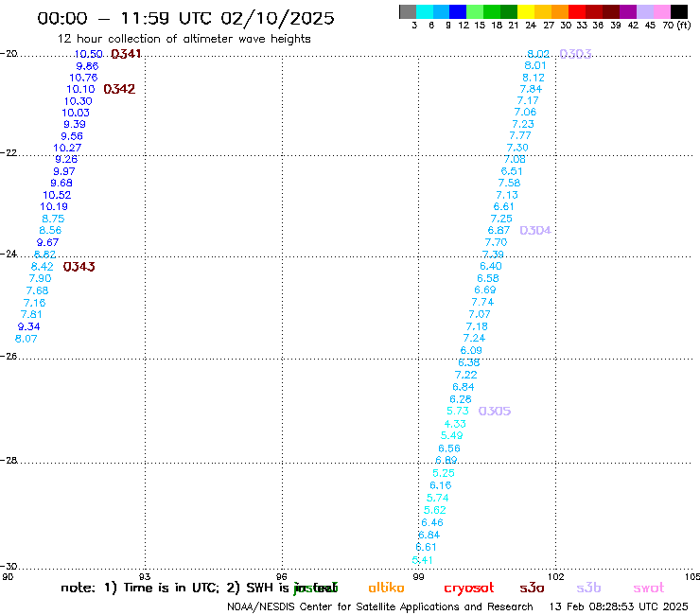Click the swot legend label

click(x=649, y=588)
